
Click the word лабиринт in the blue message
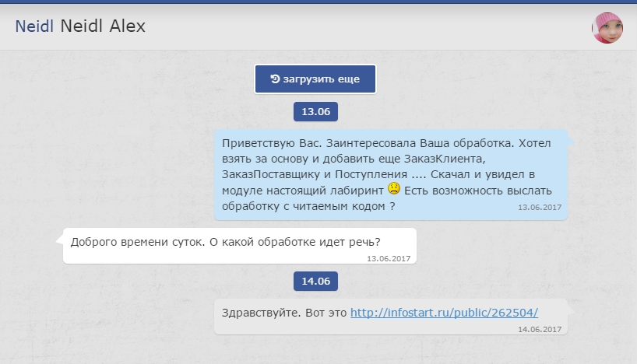click(x=357, y=191)
